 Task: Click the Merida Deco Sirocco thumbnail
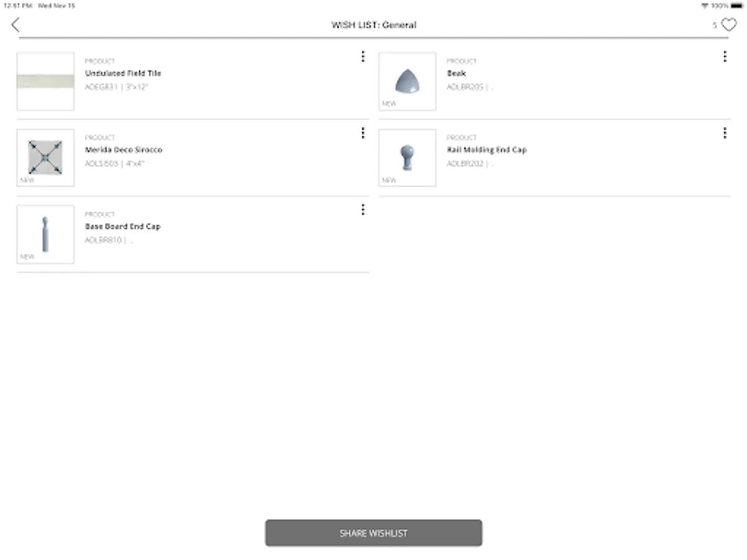[45, 157]
